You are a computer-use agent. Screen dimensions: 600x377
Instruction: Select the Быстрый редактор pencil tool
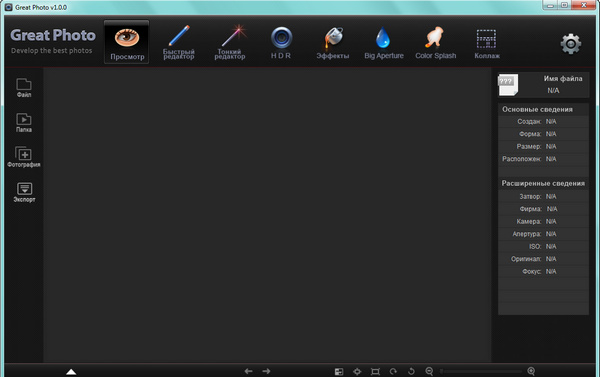[179, 42]
